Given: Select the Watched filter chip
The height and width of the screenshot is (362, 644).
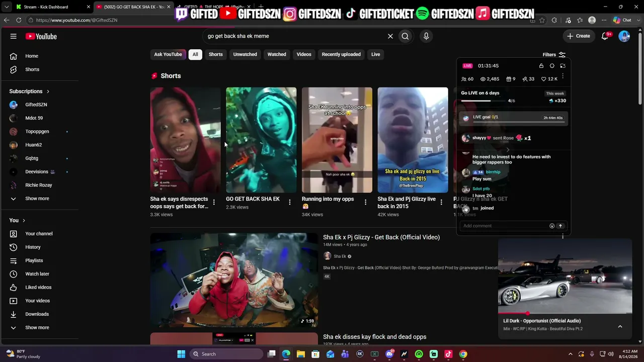Looking at the screenshot, I should click(x=277, y=54).
